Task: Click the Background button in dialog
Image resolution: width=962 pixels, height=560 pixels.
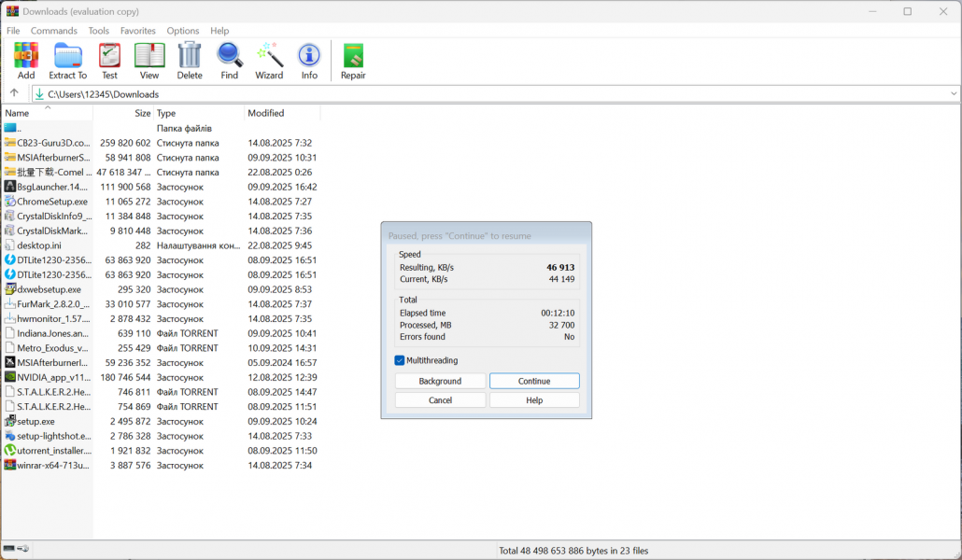Action: coord(440,381)
